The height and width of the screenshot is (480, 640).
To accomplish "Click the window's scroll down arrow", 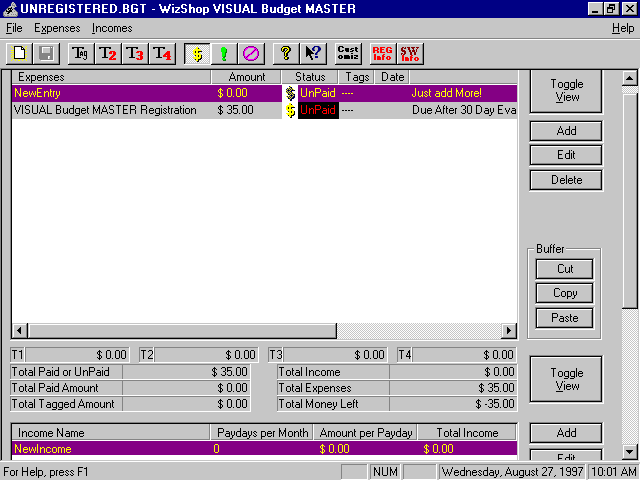I will [x=629, y=451].
